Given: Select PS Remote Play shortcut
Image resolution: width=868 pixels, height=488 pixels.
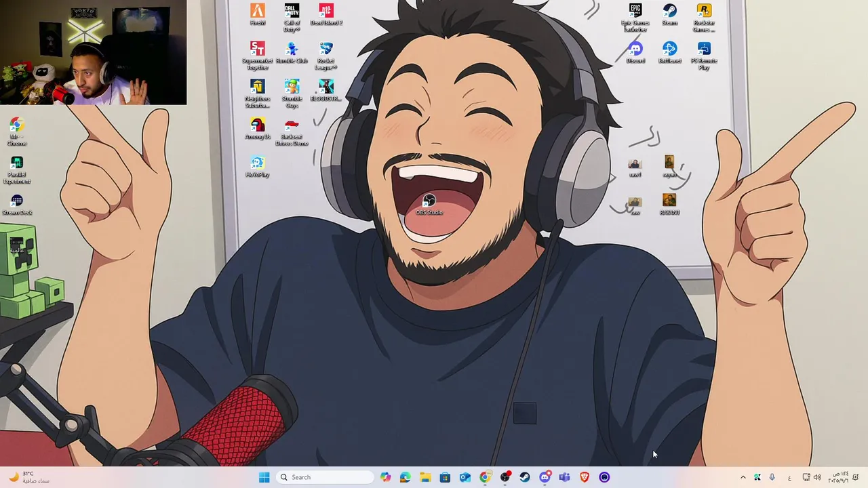Looking at the screenshot, I should pos(704,56).
